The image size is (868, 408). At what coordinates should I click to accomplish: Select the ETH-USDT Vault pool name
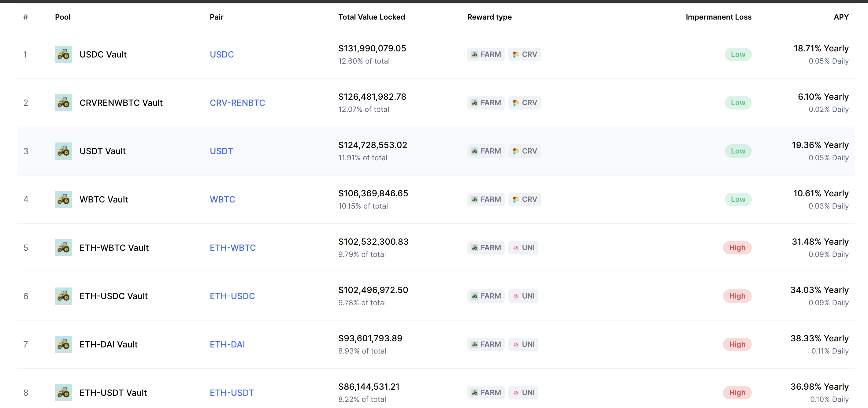(x=113, y=393)
